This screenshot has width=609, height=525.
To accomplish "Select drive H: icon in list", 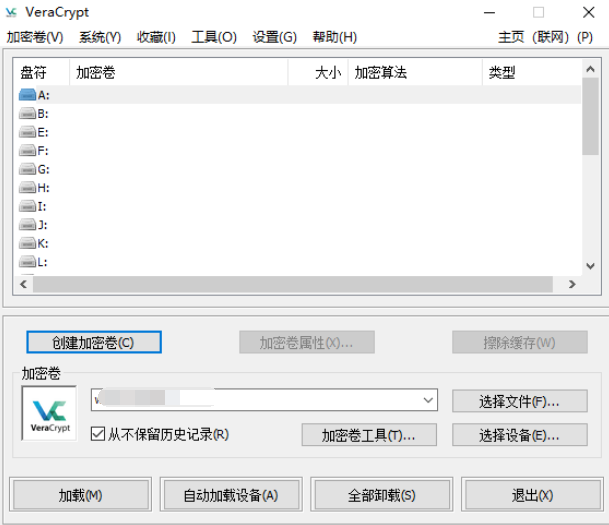I will click(x=27, y=188).
